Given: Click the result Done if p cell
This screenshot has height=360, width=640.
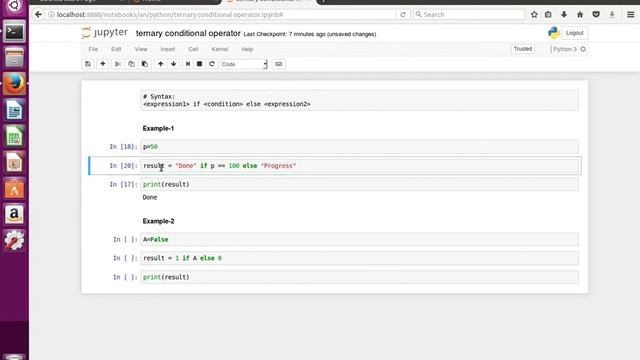Looking at the screenshot, I should coord(359,166).
